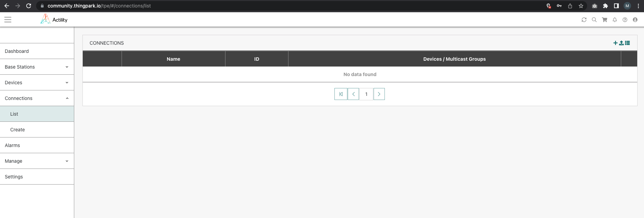Click the upload import icon in Connections
The width and height of the screenshot is (644, 218).
pyautogui.click(x=621, y=43)
